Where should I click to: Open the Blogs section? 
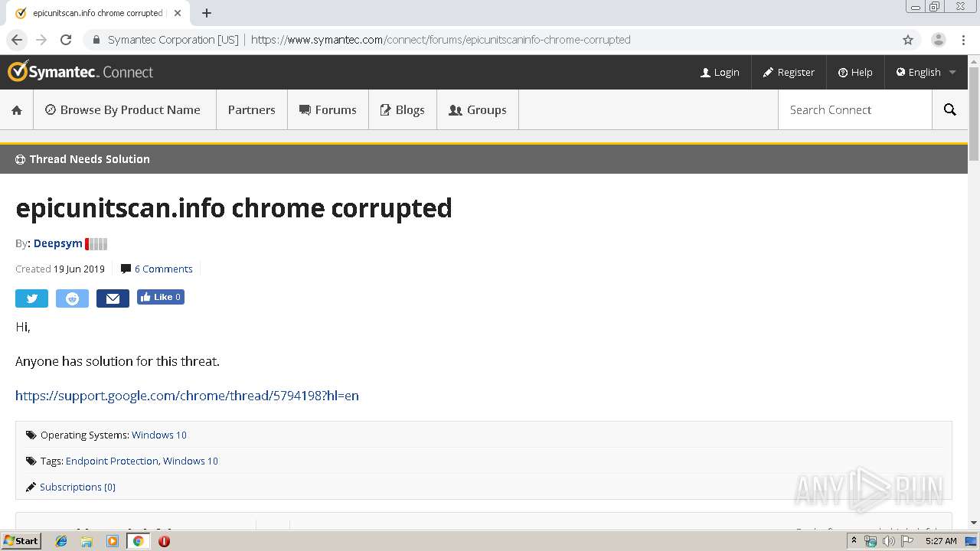click(402, 110)
